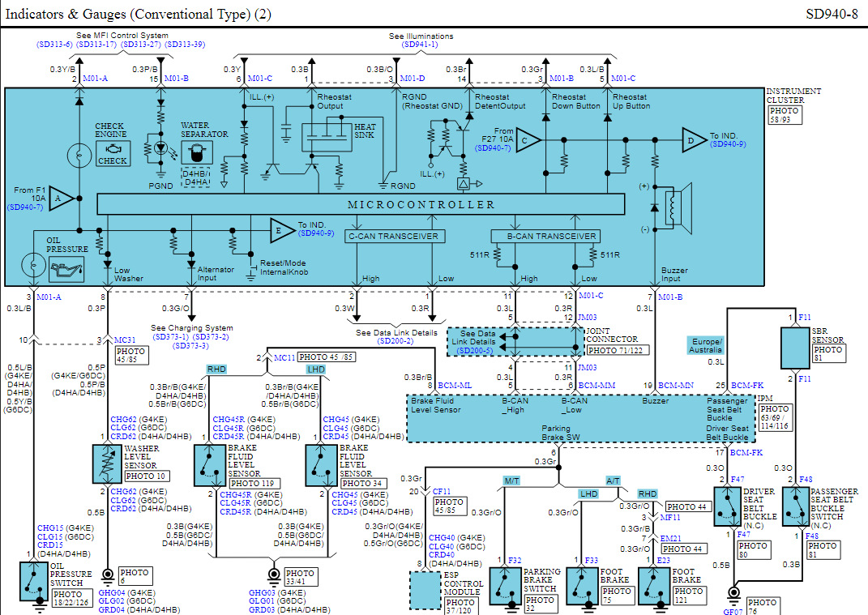Image resolution: width=868 pixels, height=615 pixels.
Task: Open the SD373-2 link
Action: (x=211, y=336)
